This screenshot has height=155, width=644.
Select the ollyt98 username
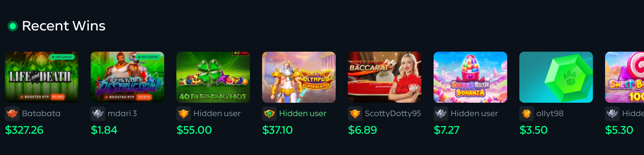pyautogui.click(x=550, y=113)
